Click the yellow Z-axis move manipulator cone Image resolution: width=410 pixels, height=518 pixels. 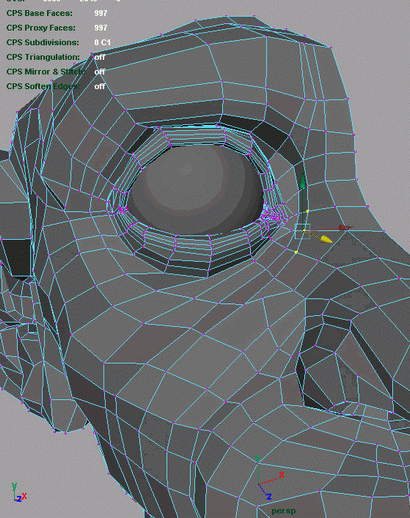(326, 239)
